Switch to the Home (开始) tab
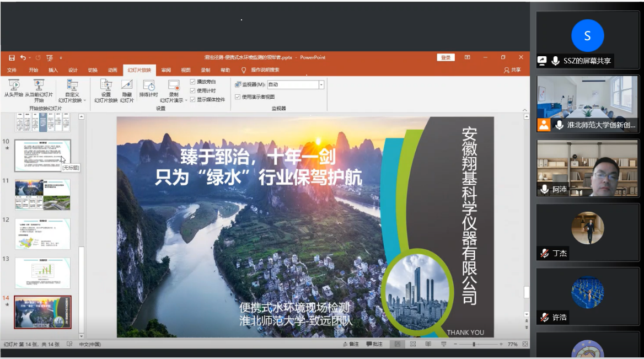 point(33,70)
